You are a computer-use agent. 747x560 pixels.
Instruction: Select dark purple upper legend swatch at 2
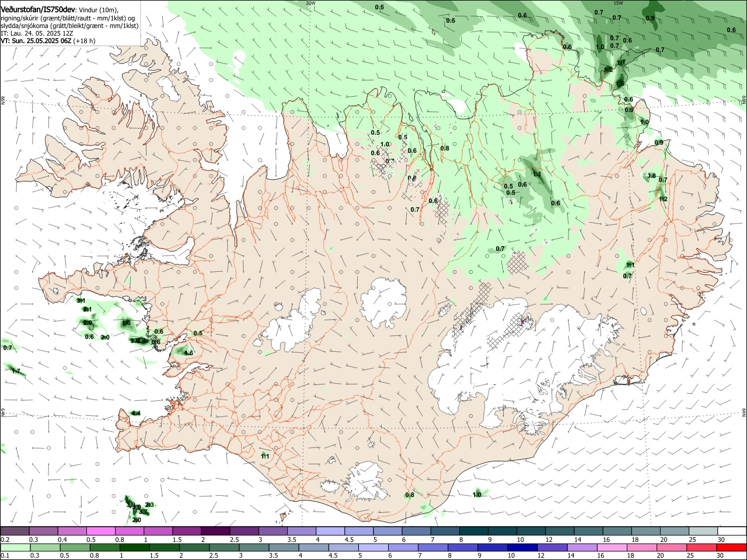pos(215,531)
